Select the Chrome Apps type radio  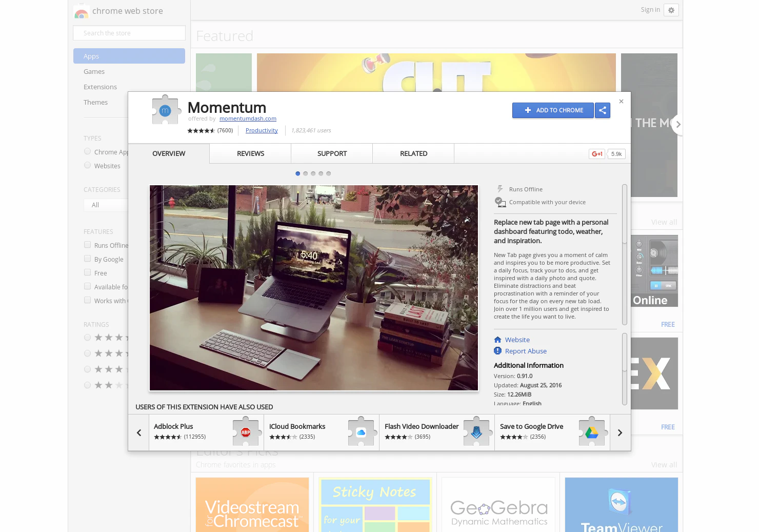87,151
